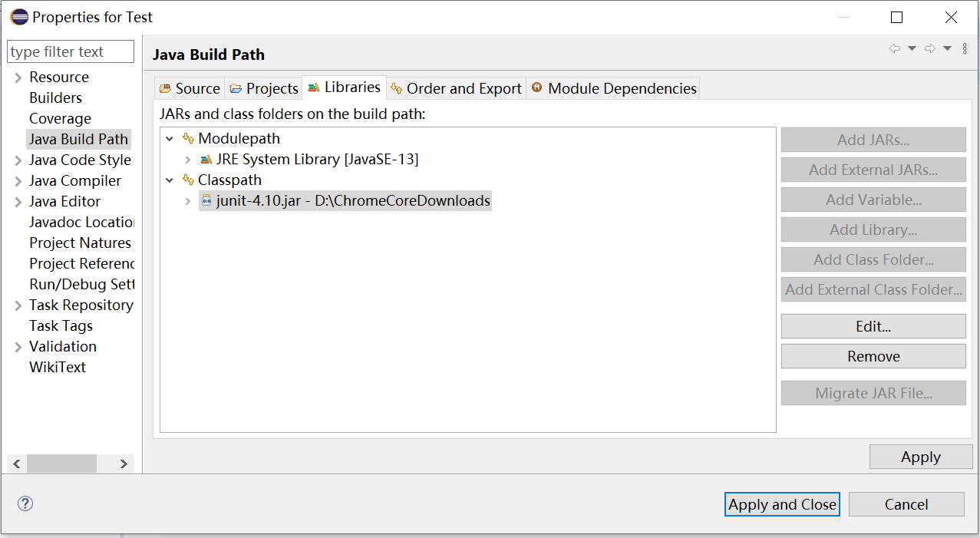Click the Classpath node icon
The width and height of the screenshot is (980, 538).
(x=188, y=180)
